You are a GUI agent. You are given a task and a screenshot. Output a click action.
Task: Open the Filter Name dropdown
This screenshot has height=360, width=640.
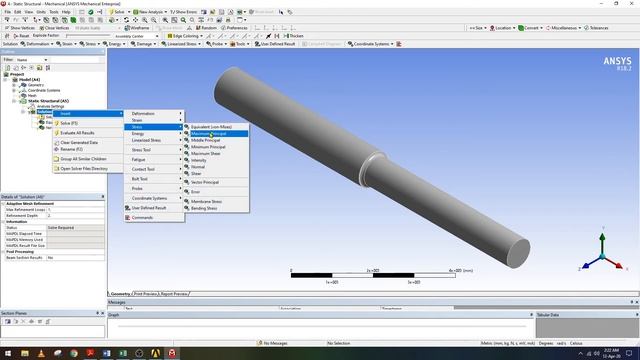click(32, 60)
